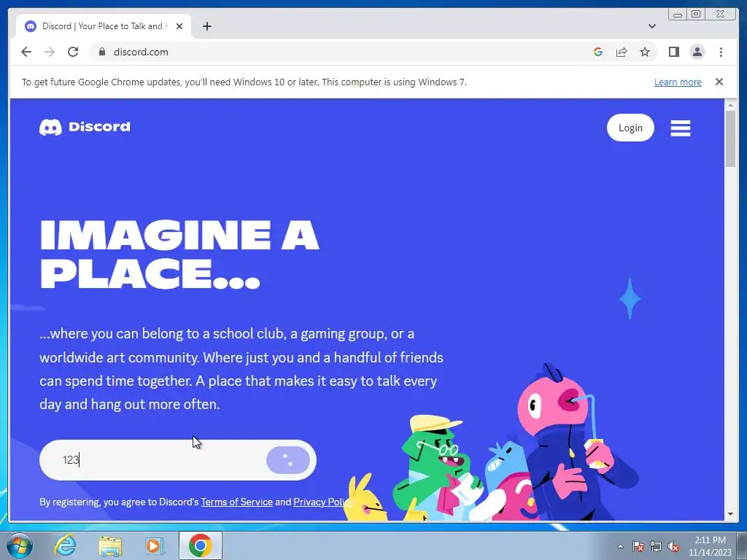Click the page vertical scrollbar thumb
Image resolution: width=747 pixels, height=560 pixels.
pos(730,138)
